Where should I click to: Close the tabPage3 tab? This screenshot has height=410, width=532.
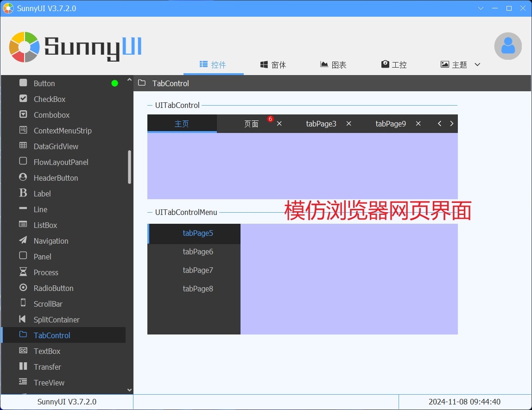click(x=349, y=124)
